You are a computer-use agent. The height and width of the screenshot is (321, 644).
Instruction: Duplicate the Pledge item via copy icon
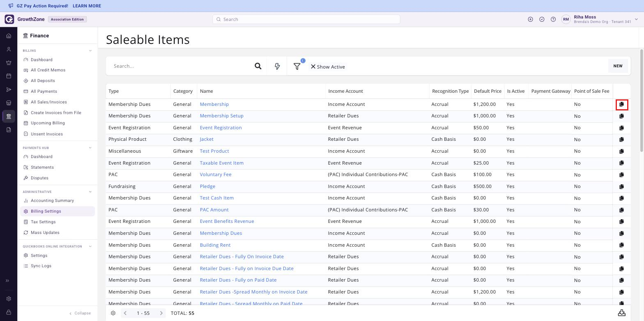(x=621, y=186)
